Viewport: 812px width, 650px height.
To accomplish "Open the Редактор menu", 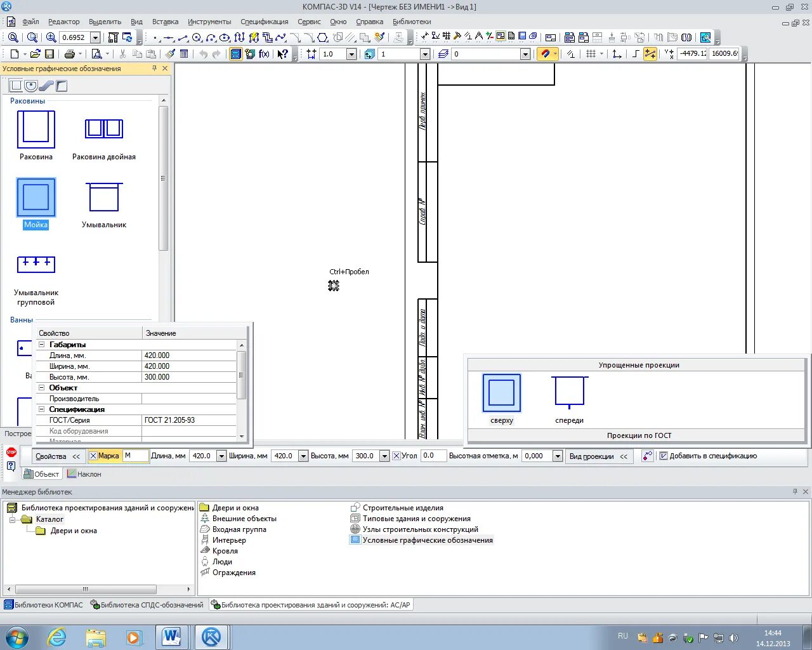I will click(64, 22).
